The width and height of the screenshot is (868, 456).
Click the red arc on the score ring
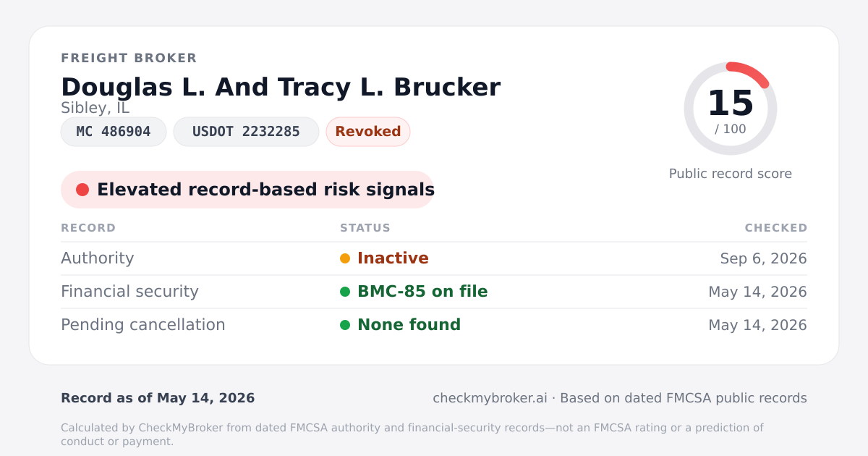tap(750, 72)
